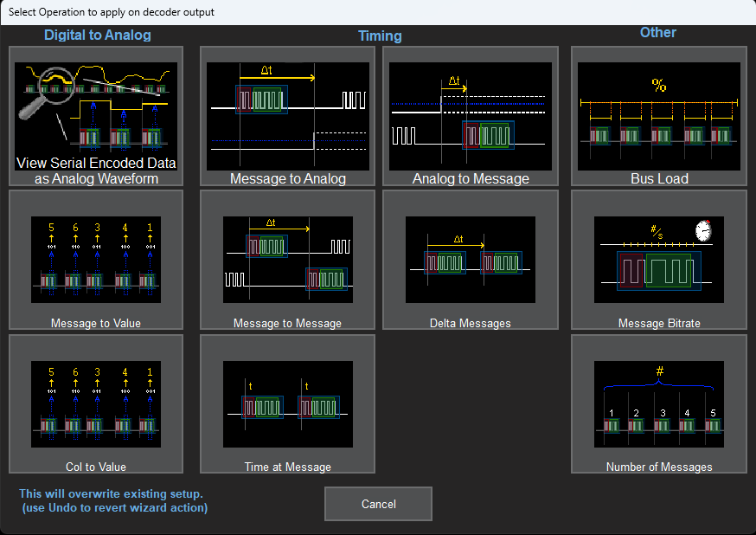Select View Serial Encoded Data as Analog Waveform
This screenshot has width=756, height=535.
(x=95, y=116)
